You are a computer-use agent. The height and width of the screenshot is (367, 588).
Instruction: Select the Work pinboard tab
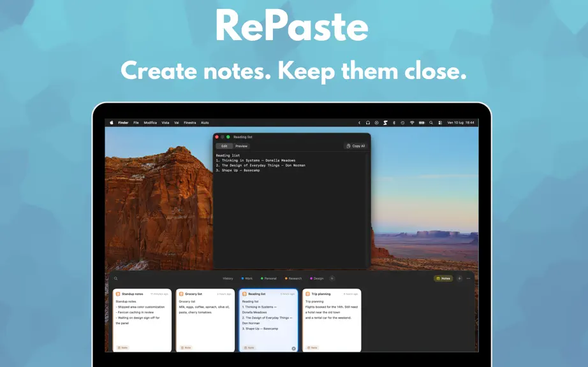[247, 278]
